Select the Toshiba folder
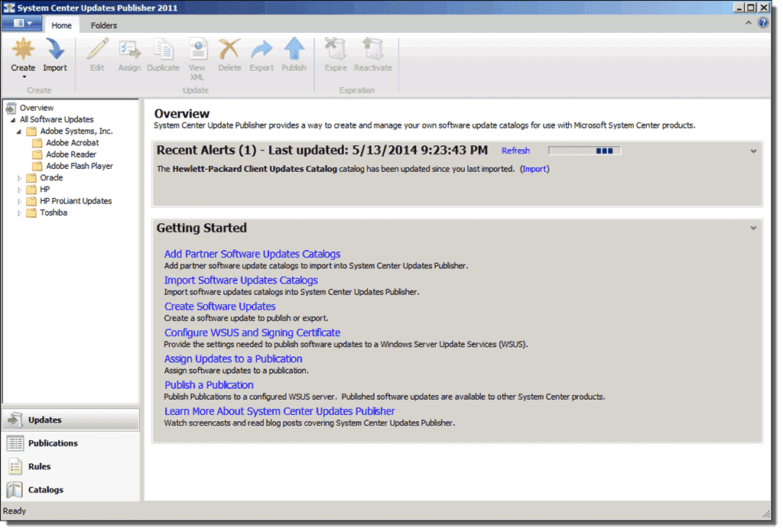 click(54, 212)
